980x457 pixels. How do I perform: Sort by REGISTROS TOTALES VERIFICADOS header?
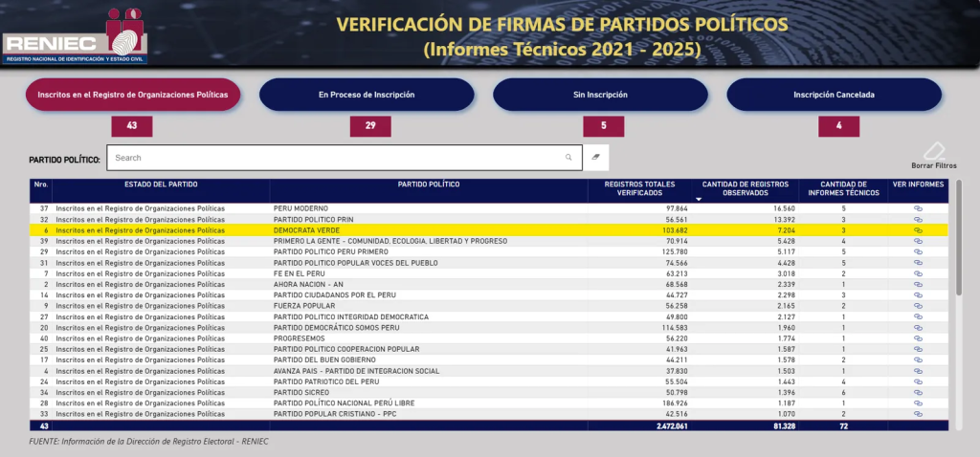point(639,188)
